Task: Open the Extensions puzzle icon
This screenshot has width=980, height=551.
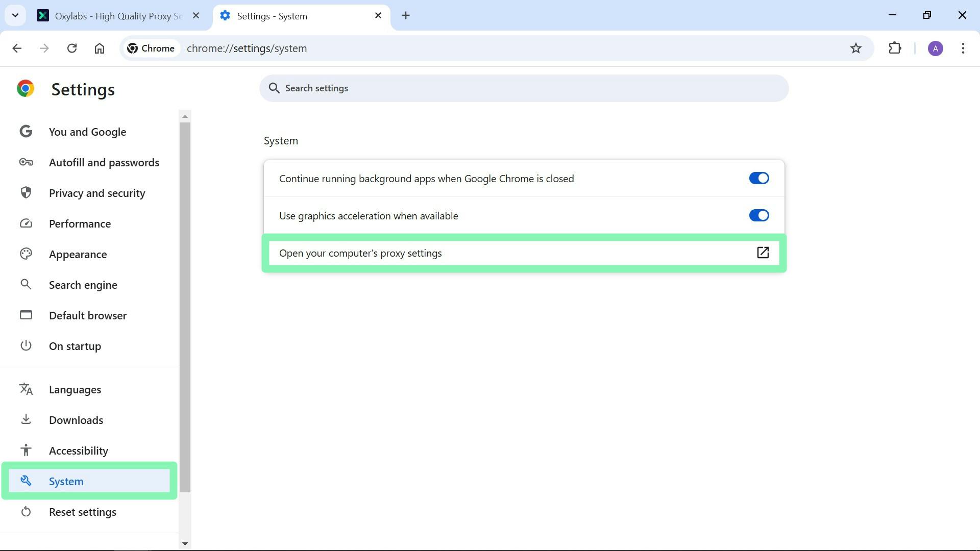Action: (x=895, y=48)
